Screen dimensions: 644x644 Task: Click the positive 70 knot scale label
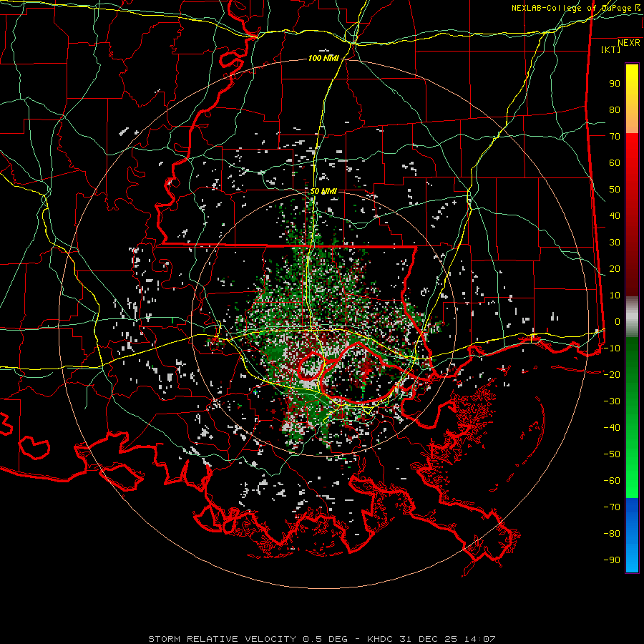click(615, 137)
